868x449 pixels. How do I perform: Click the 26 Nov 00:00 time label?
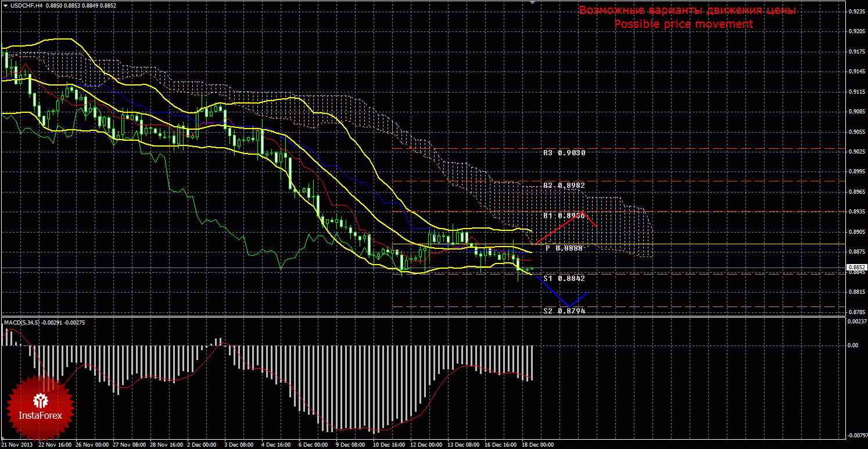click(92, 445)
